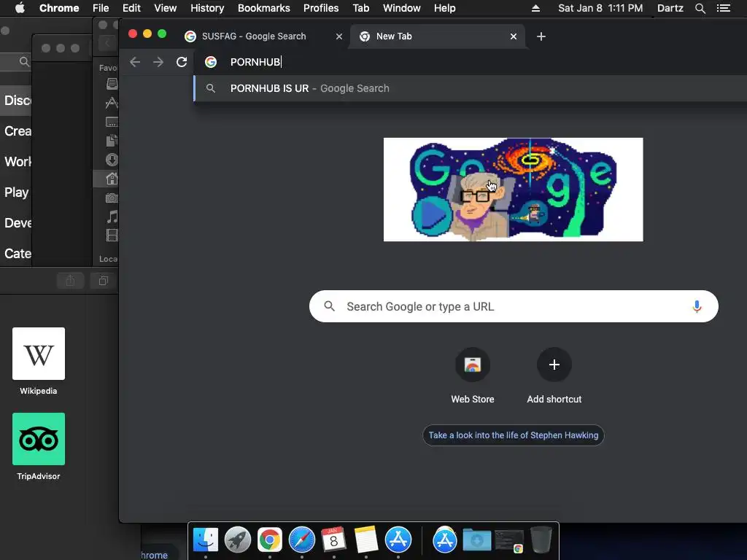Image resolution: width=747 pixels, height=560 pixels.
Task: Open the Edit menu
Action: (x=131, y=8)
